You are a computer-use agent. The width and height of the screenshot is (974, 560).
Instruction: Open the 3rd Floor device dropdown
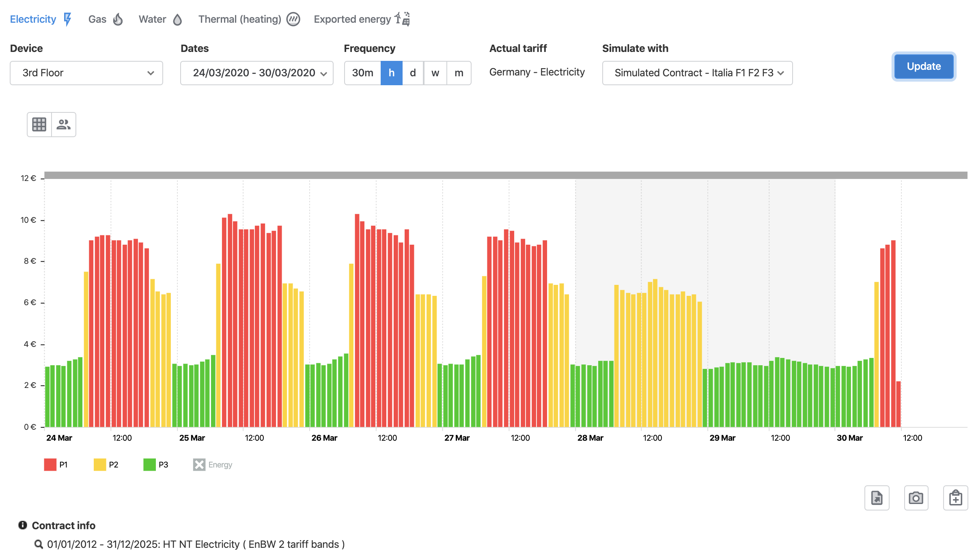[x=86, y=73]
